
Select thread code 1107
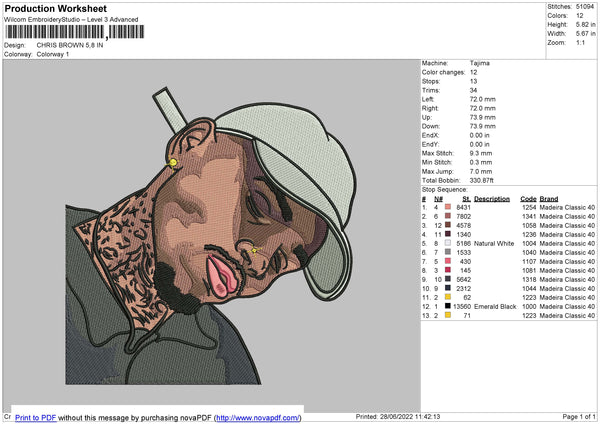(529, 261)
